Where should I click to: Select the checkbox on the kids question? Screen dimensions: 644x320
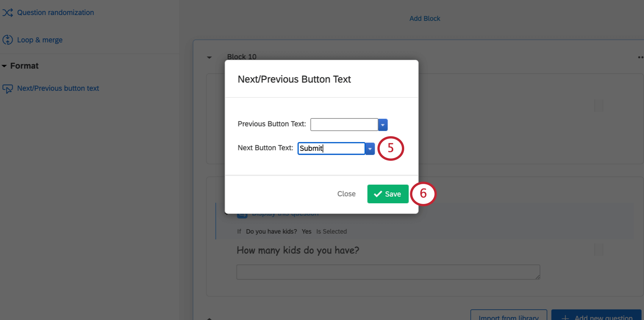pos(598,250)
